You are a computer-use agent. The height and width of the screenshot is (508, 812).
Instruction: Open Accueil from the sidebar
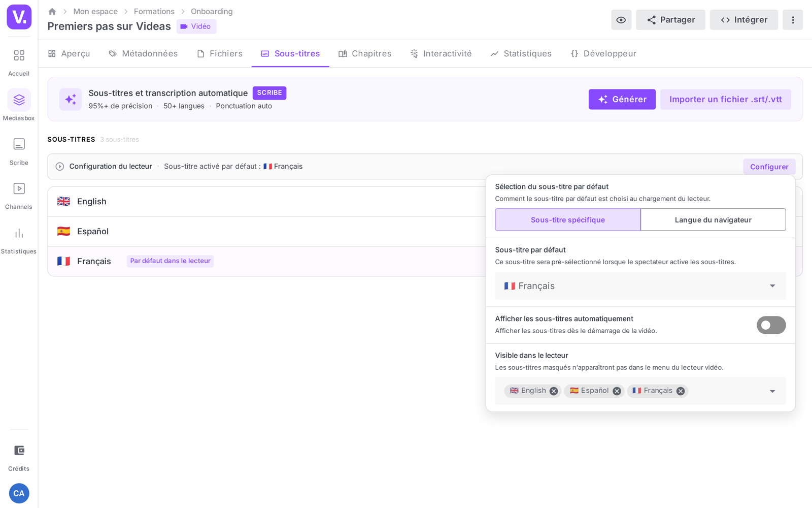[x=19, y=62]
